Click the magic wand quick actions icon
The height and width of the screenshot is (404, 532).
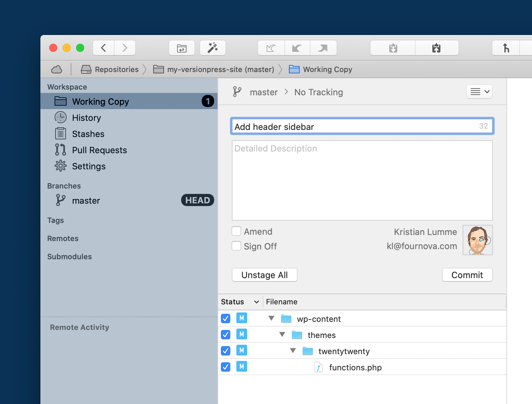point(212,48)
